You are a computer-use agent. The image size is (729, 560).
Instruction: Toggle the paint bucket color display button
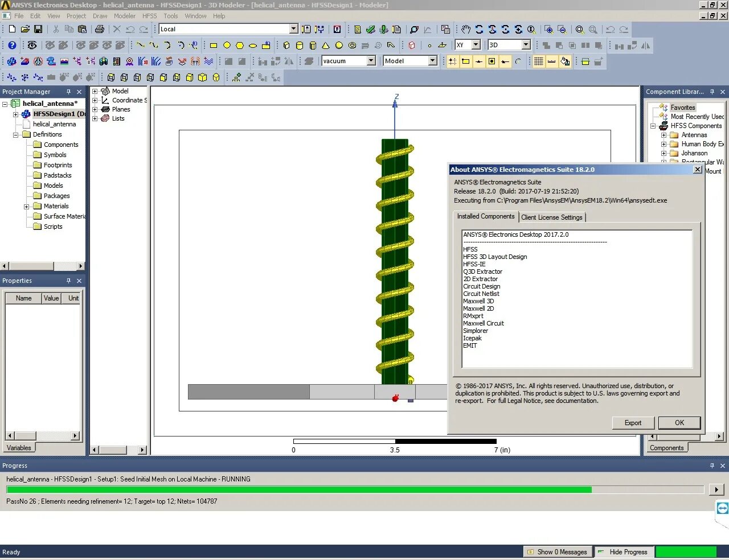(565, 61)
